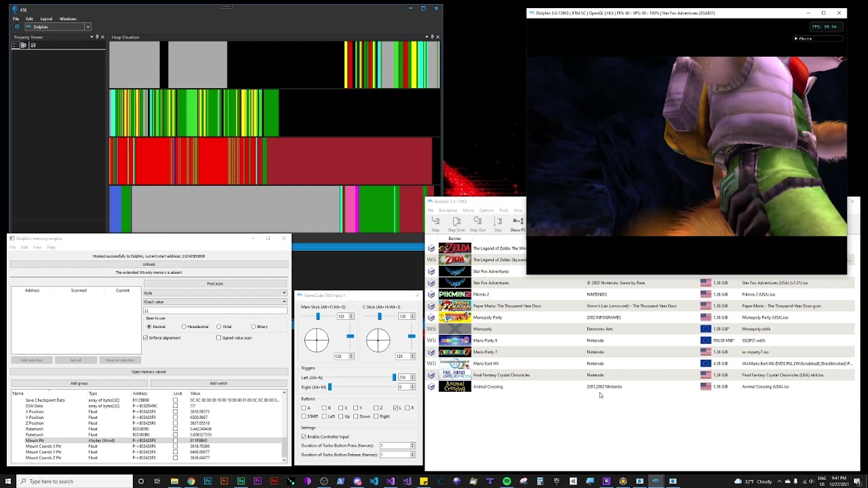Open the KSE Windows menu

click(x=68, y=19)
